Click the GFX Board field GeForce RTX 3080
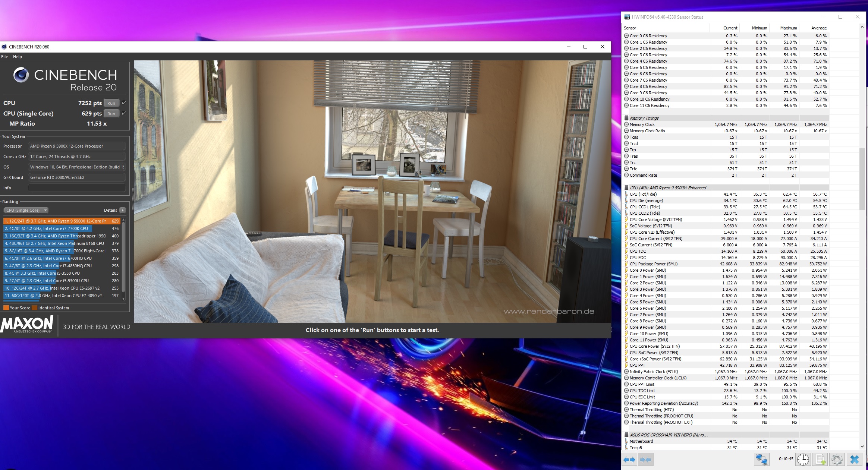868x470 pixels. point(77,177)
